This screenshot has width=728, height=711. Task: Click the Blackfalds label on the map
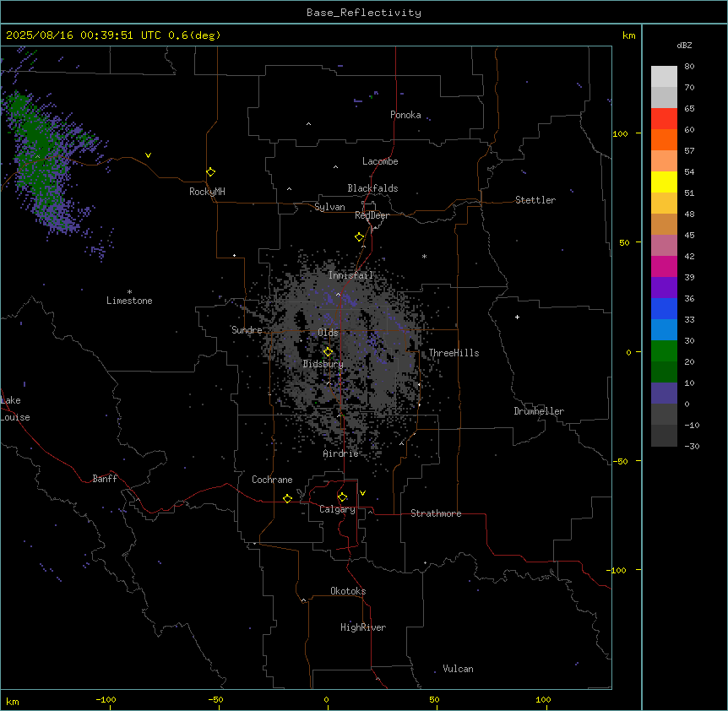[x=372, y=188]
